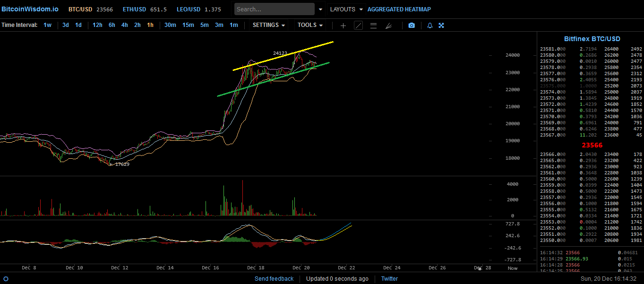Select the ETH/USD ticker
The width and height of the screenshot is (644, 284).
click(x=145, y=9)
